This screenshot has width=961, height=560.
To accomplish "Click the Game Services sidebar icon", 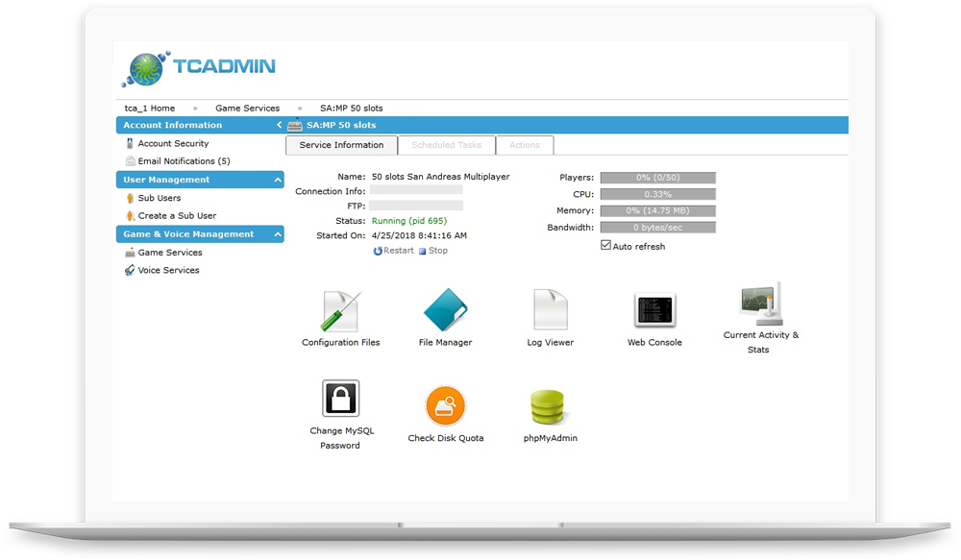I will (x=130, y=253).
